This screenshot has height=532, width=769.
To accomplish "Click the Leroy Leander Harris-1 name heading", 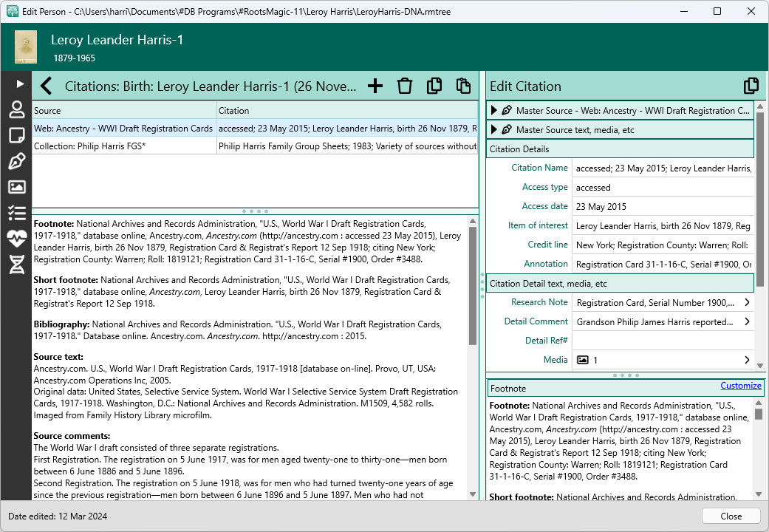I will point(117,40).
